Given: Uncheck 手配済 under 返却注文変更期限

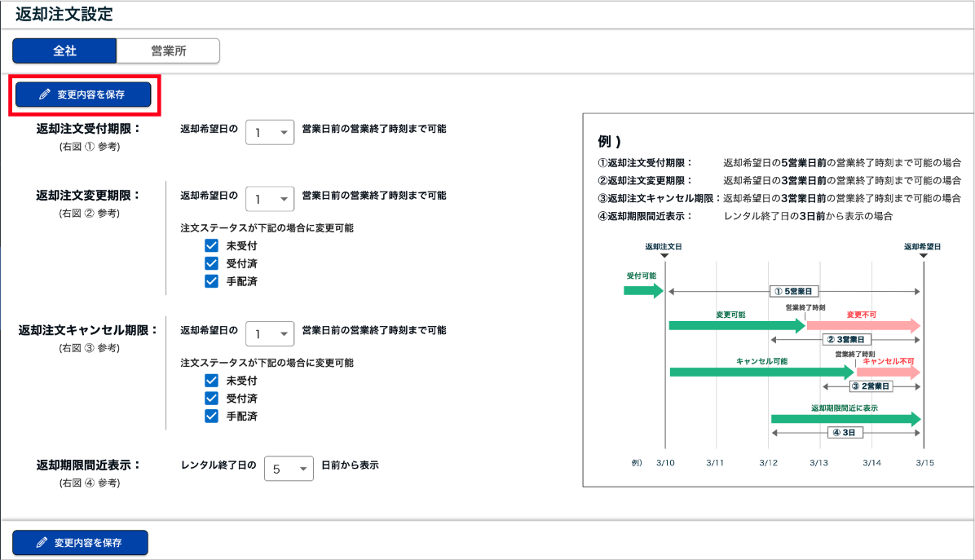Looking at the screenshot, I should point(212,281).
